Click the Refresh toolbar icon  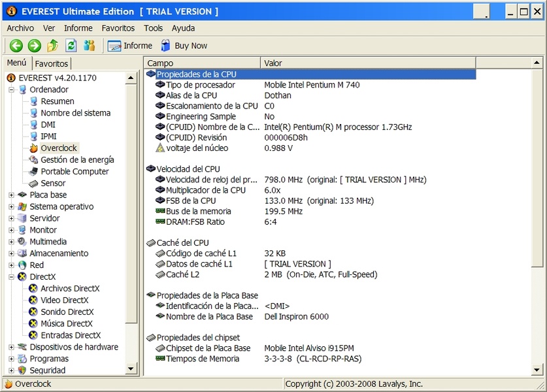pyautogui.click(x=71, y=46)
